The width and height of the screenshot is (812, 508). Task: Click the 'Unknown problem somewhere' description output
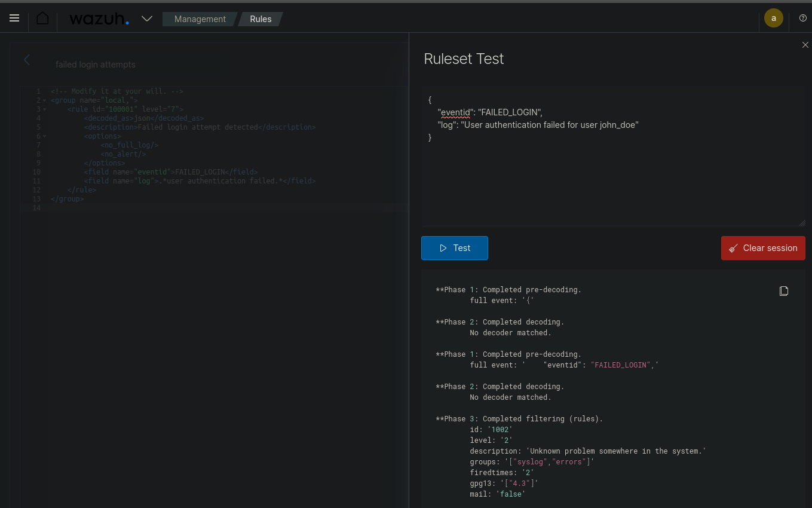click(x=588, y=451)
